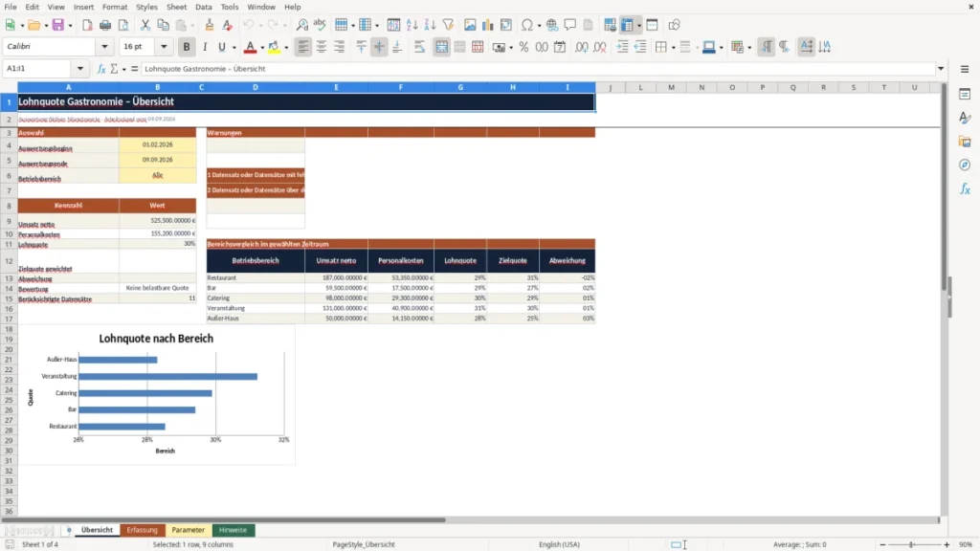Open the font color dropdown arrow
This screenshot has width=980, height=551.
pos(262,47)
